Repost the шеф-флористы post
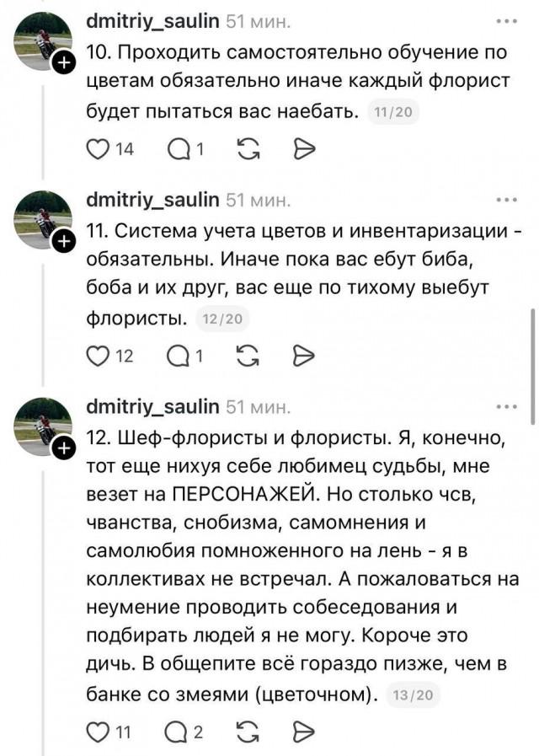This screenshot has width=539, height=756. click(247, 732)
